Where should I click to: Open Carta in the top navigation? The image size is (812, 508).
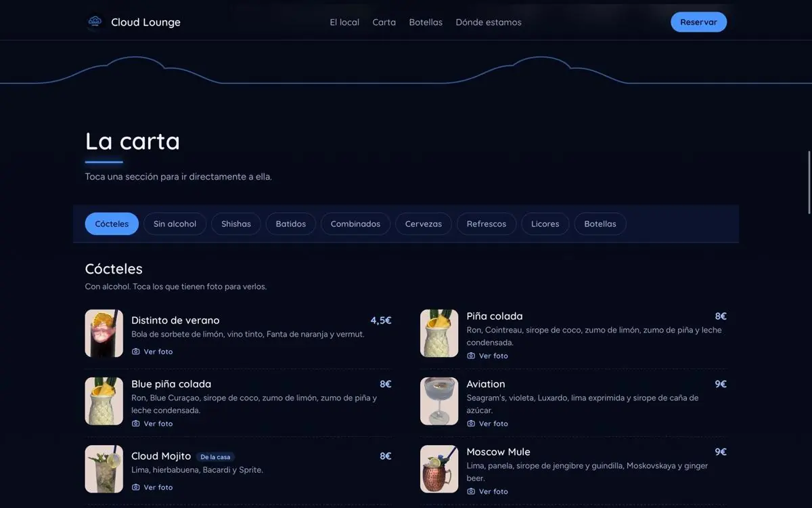(384, 22)
